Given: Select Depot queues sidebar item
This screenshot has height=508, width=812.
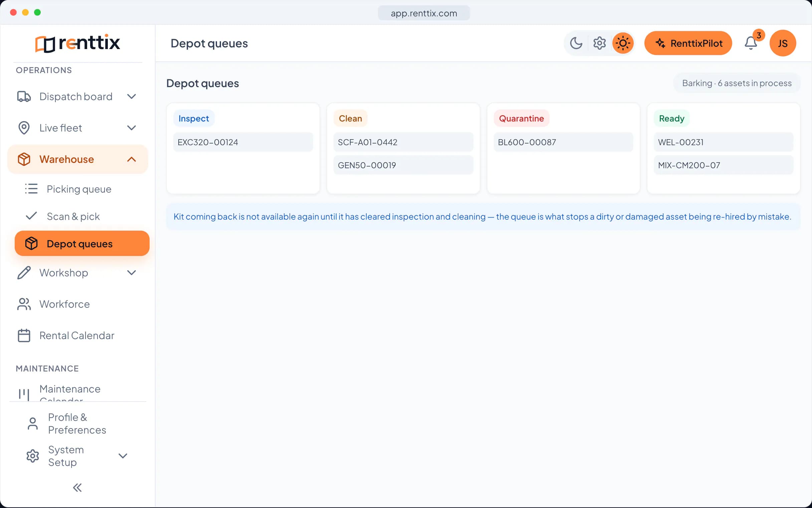Looking at the screenshot, I should tap(82, 244).
